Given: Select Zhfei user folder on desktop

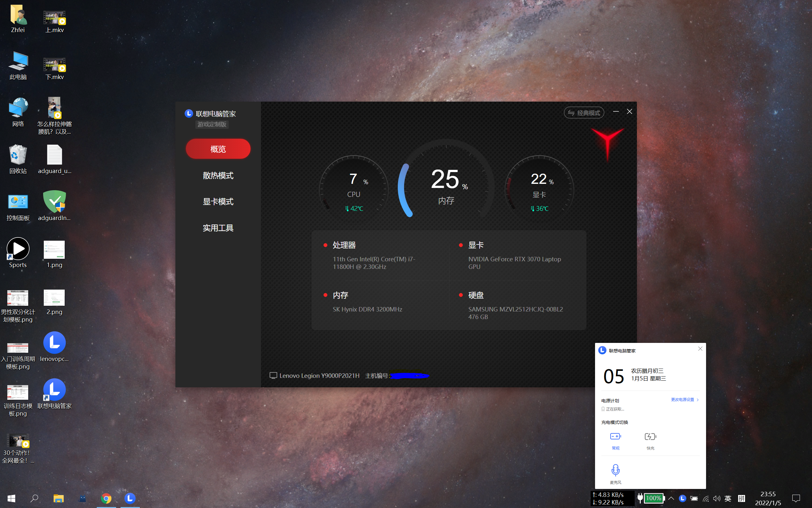Looking at the screenshot, I should [18, 18].
